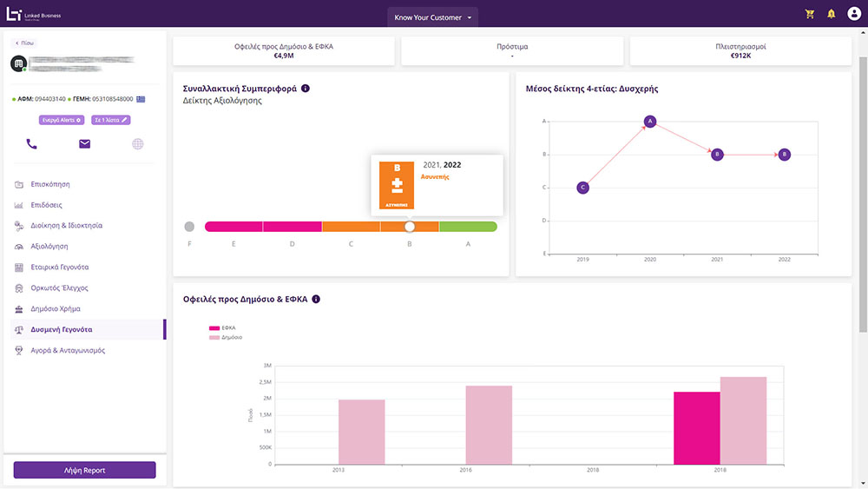The height and width of the screenshot is (489, 868).
Task: Open the Εταιρικά Γεγονότα section
Action: [60, 268]
